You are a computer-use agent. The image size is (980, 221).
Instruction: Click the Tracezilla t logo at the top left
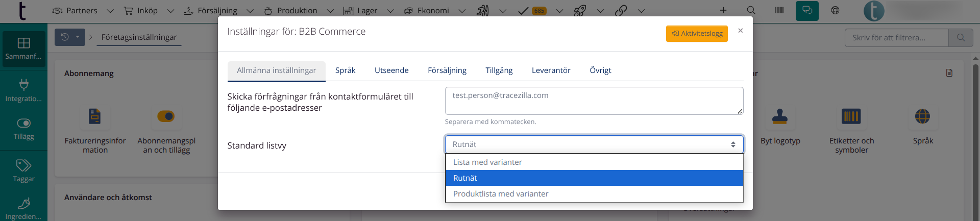point(22,11)
